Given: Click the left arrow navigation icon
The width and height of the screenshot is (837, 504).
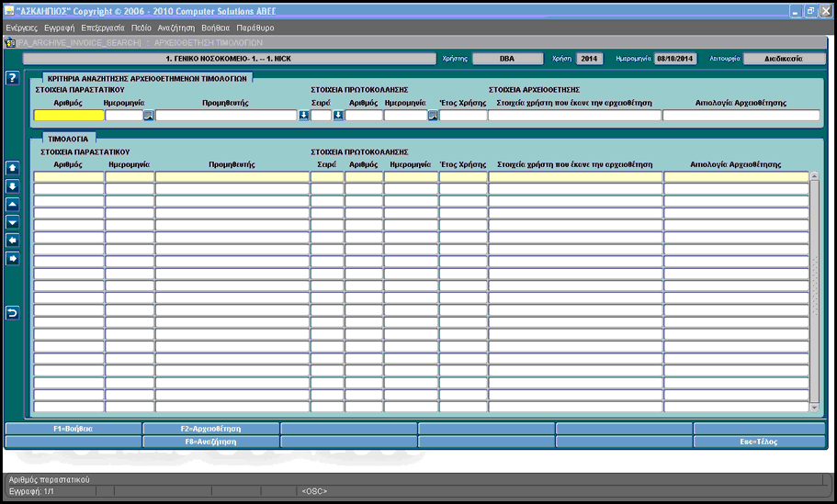Looking at the screenshot, I should 12,241.
